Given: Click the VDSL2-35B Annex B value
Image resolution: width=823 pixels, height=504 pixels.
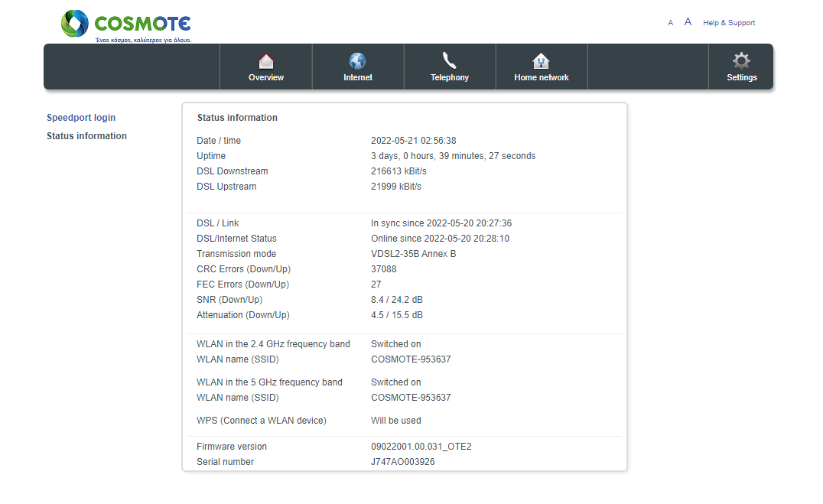Looking at the screenshot, I should (413, 254).
